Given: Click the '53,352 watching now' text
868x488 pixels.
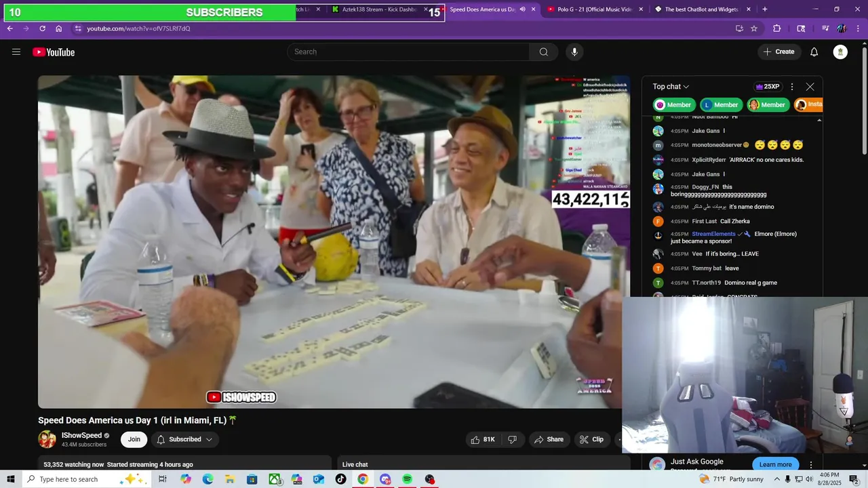Looking at the screenshot, I should (74, 464).
